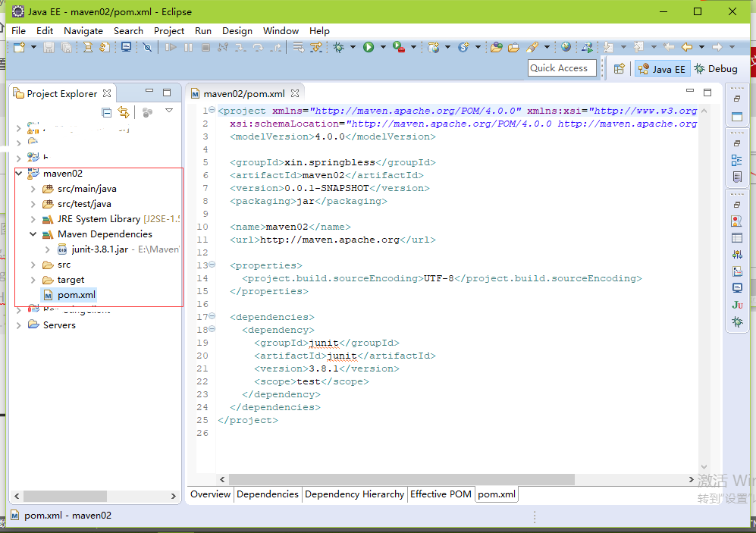Open the Run configurations dropdown arrow
Image resolution: width=756 pixels, height=533 pixels.
click(383, 47)
